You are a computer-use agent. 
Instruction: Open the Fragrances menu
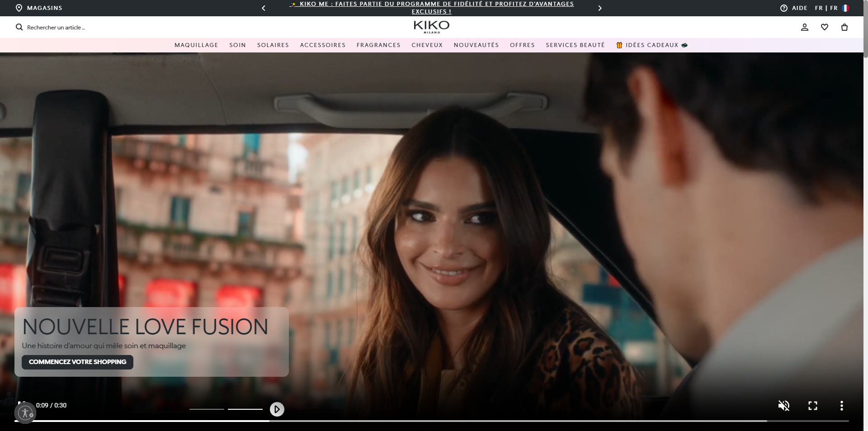pos(378,45)
